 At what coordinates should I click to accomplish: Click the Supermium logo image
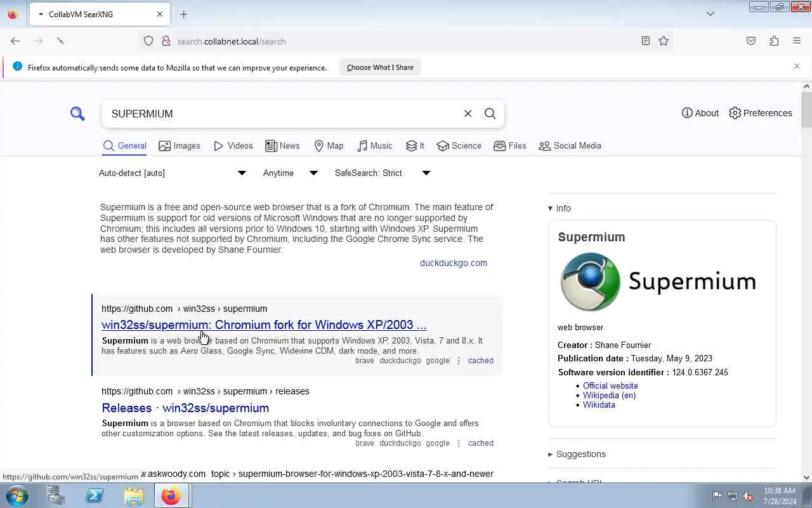[x=658, y=282]
